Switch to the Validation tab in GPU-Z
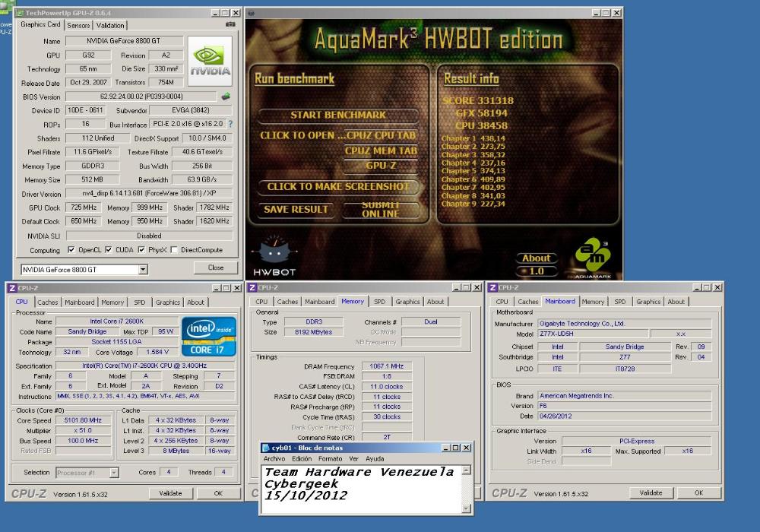 tap(110, 25)
